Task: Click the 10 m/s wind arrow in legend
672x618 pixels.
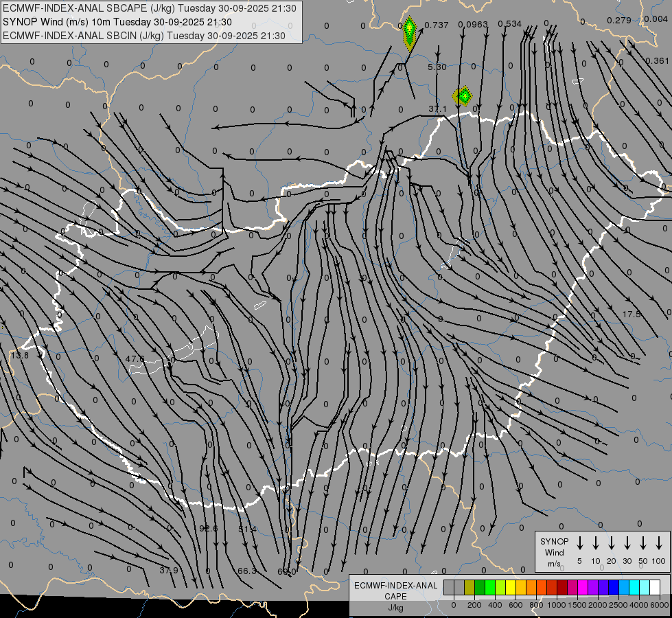Action: pyautogui.click(x=596, y=543)
